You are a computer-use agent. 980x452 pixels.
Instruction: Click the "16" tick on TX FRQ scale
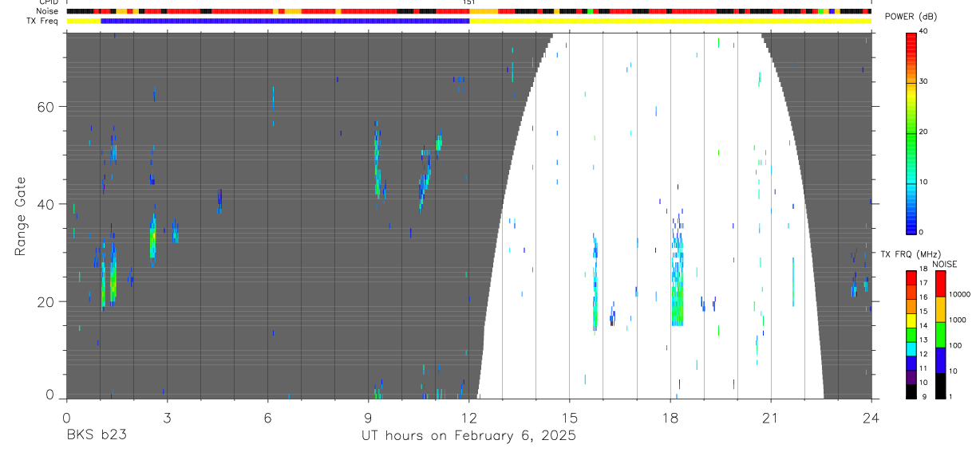coord(923,297)
